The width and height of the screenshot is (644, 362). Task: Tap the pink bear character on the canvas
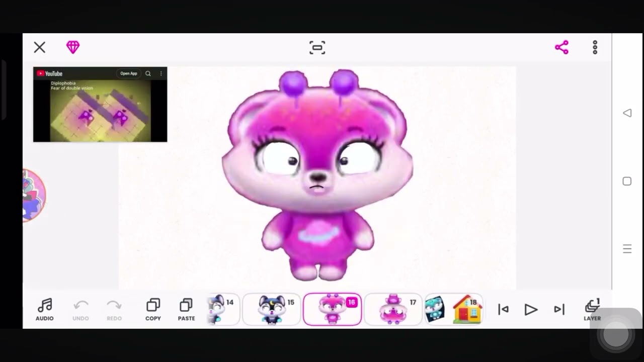317,175
